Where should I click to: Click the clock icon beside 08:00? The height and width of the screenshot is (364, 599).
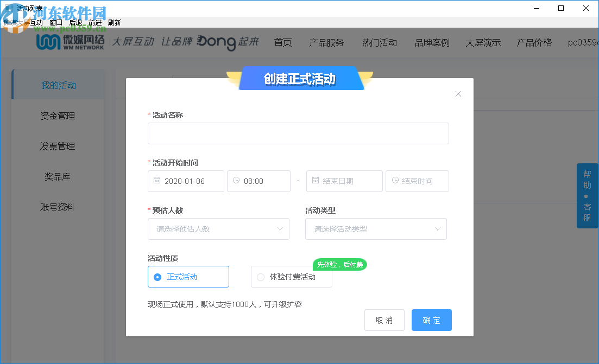tap(237, 181)
